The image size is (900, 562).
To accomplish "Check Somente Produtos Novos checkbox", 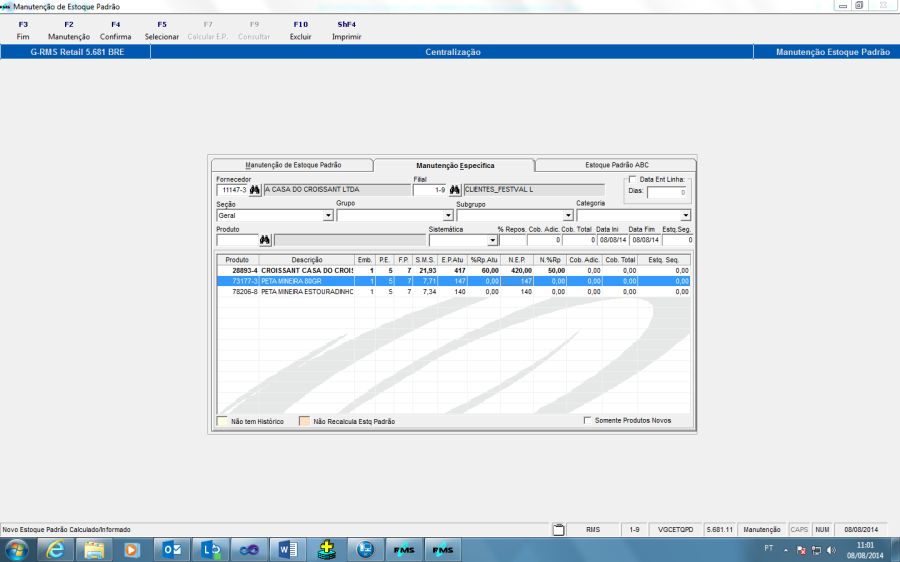I will click(587, 420).
